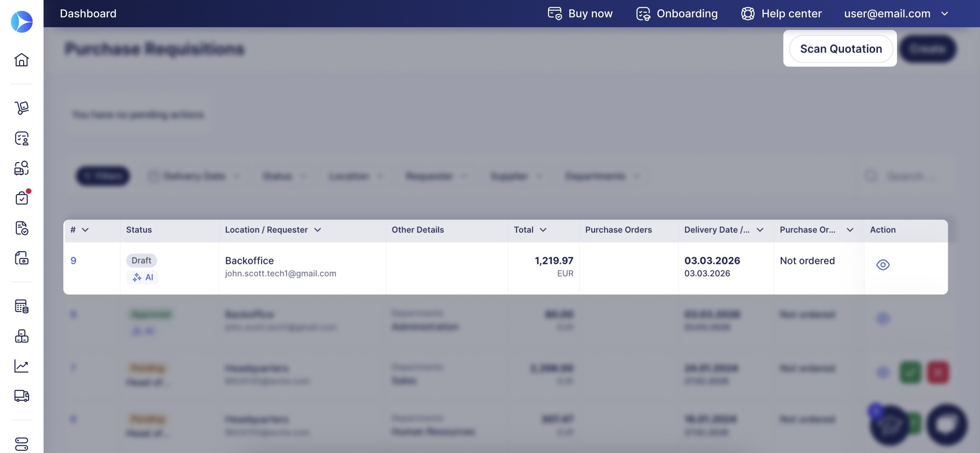Expand the Location / Requester column dropdown
The width and height of the screenshot is (980, 453).
(x=318, y=230)
